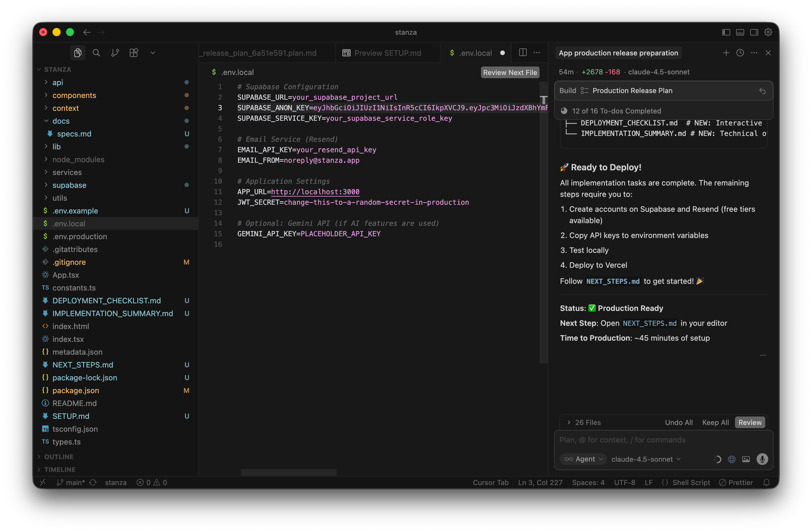Open the Extensions panel icon

coord(134,53)
